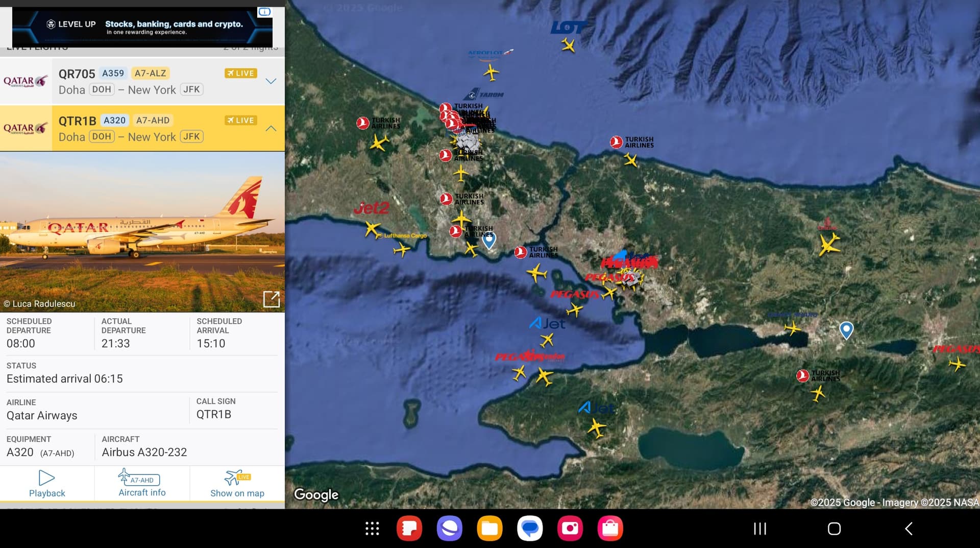Tap the aircraft model 'Airbus A320-232'
This screenshot has height=548, width=980.
click(144, 452)
